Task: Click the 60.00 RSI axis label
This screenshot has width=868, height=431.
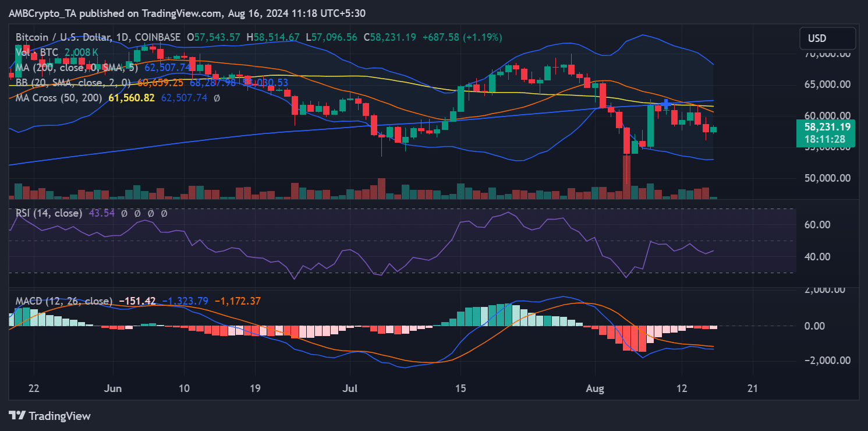Action: pos(819,224)
